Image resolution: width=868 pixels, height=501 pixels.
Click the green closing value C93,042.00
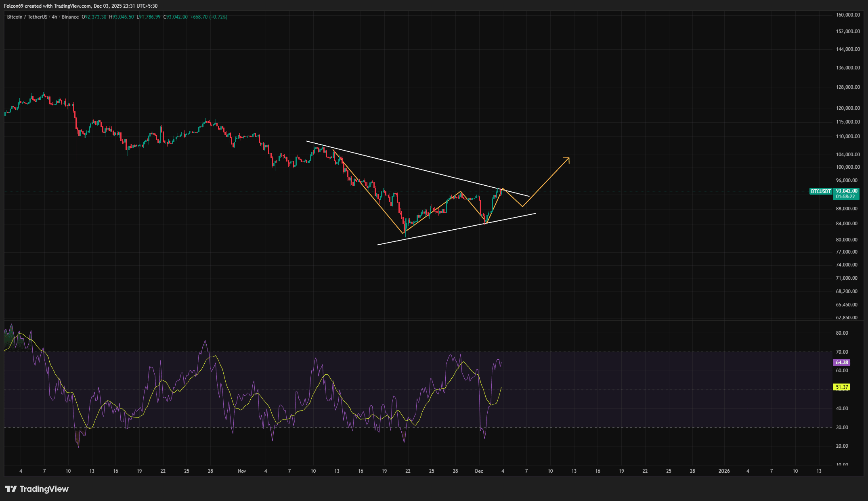tap(176, 17)
